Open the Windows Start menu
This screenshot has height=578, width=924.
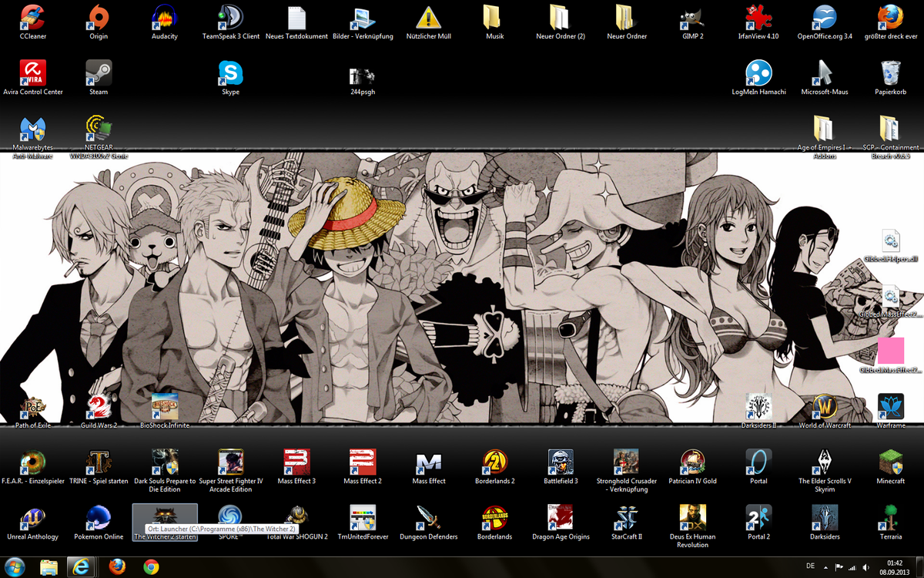click(14, 566)
